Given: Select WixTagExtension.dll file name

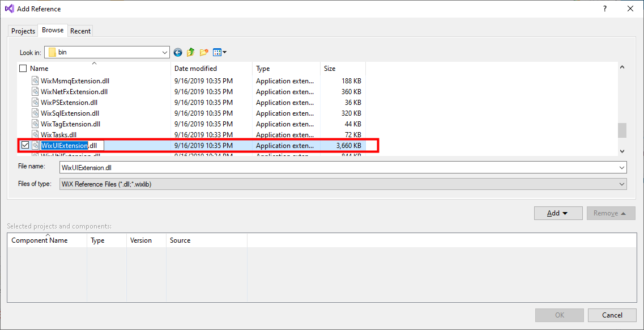Looking at the screenshot, I should [71, 124].
